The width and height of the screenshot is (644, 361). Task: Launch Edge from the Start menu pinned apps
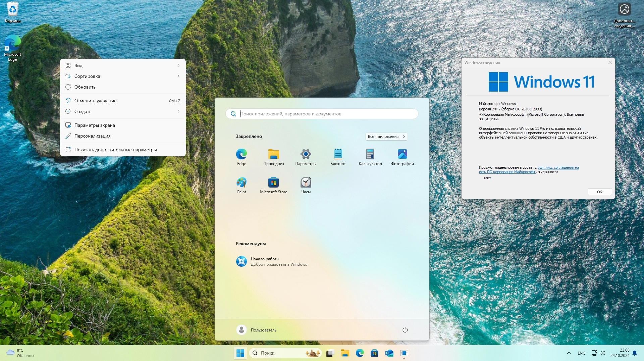pos(241,157)
